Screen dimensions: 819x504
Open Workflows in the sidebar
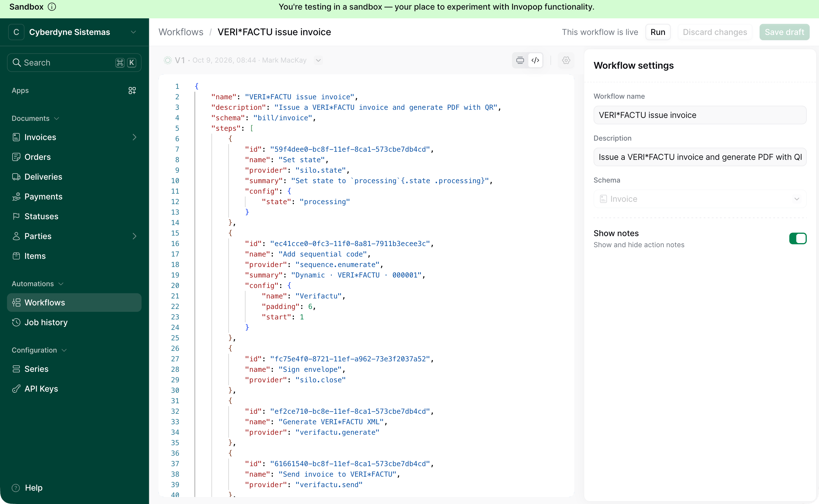coord(74,303)
